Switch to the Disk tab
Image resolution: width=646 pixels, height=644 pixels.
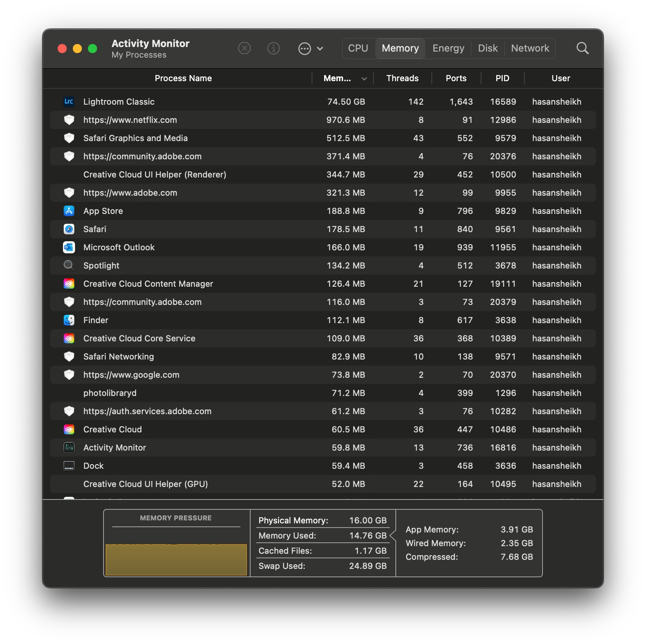coord(488,48)
